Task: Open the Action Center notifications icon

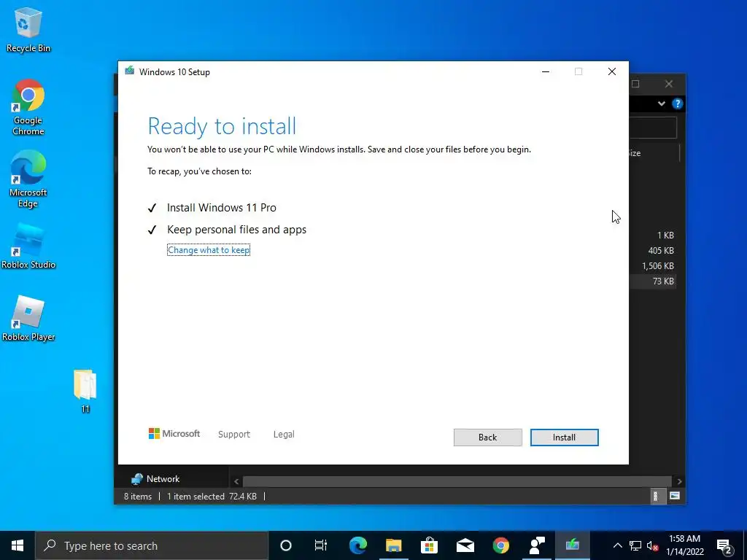Action: point(724,545)
